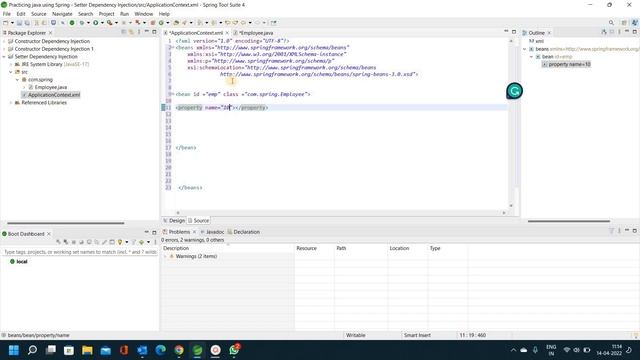Select property name node in Outline
Screen dimensions: 640x360
point(567,64)
